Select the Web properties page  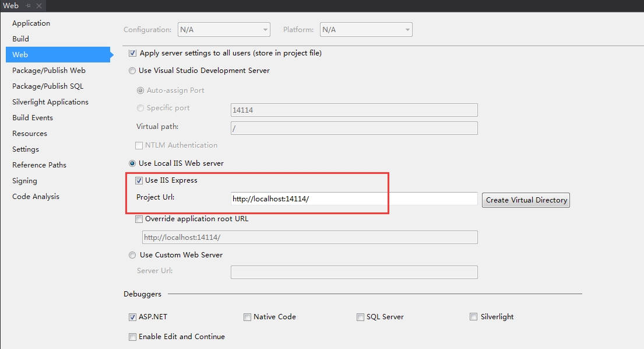tap(58, 55)
